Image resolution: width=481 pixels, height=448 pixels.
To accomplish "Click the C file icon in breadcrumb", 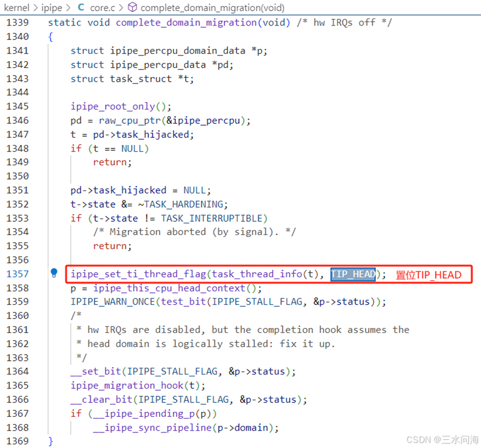I will coord(81,7).
